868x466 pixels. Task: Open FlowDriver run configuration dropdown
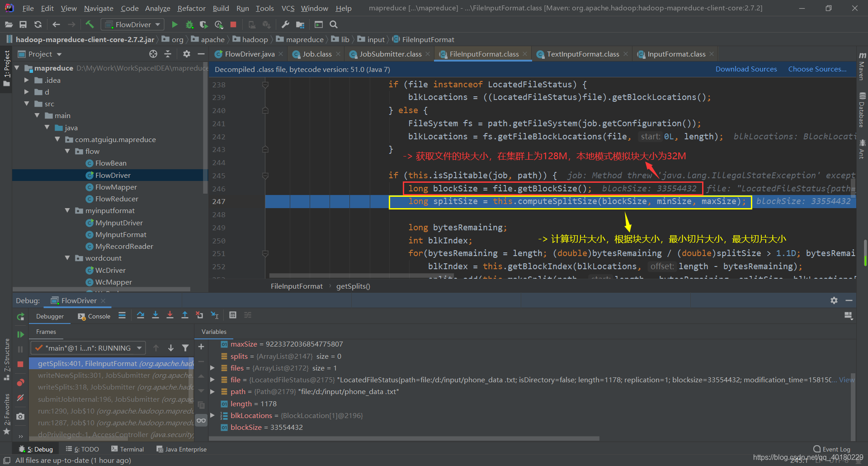coord(132,24)
